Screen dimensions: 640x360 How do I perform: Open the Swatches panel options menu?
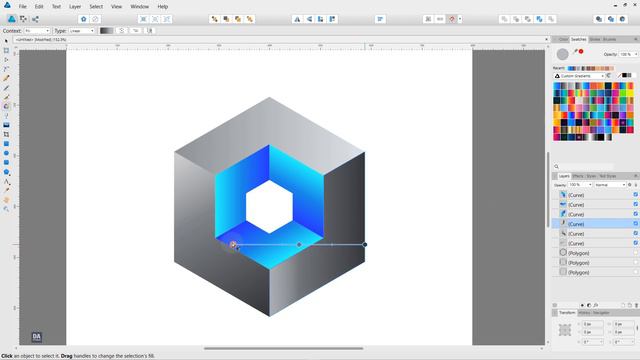coord(636,39)
